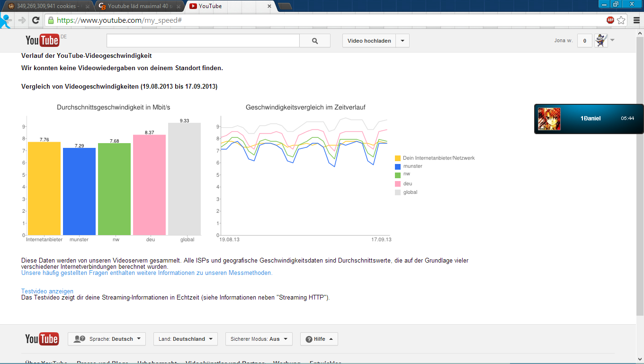The height and width of the screenshot is (364, 644).
Task: Open the Land: Deutschland dropdown
Action: 186,339
